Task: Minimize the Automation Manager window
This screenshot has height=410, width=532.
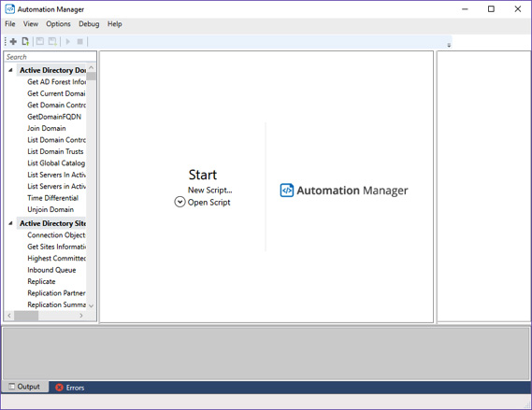Action: coord(465,9)
